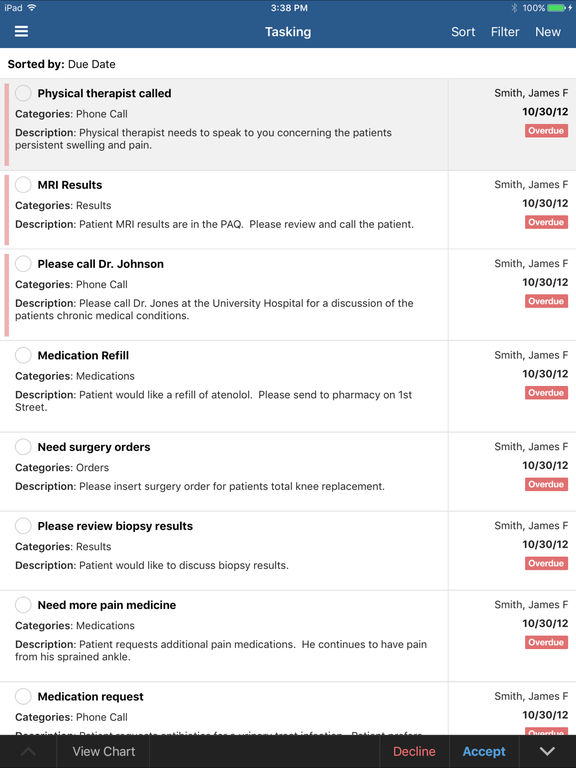
Task: Open the Sort options
Action: [463, 32]
